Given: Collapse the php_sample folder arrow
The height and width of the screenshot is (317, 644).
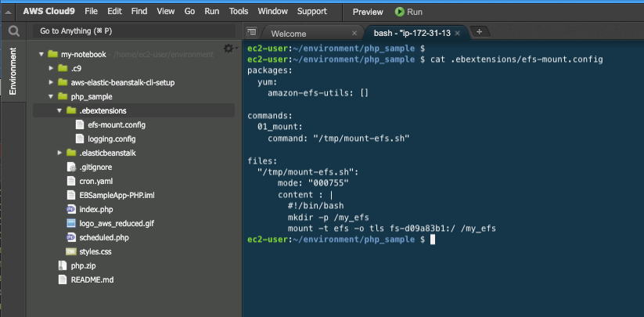Looking at the screenshot, I should click(x=51, y=96).
